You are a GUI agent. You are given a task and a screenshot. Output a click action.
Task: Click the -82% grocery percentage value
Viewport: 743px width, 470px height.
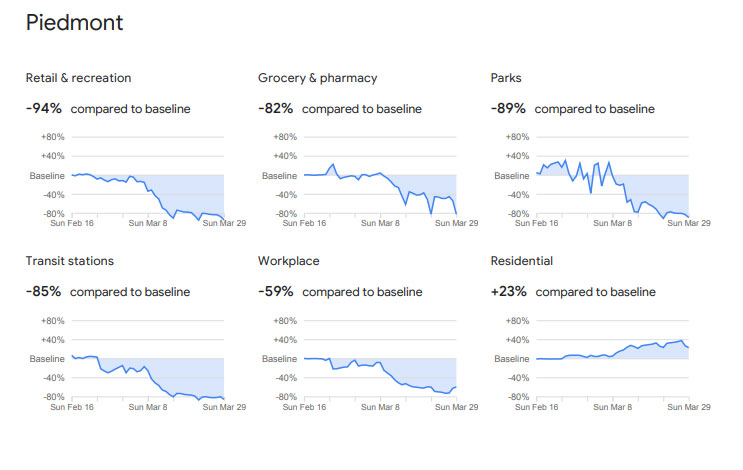coord(275,108)
